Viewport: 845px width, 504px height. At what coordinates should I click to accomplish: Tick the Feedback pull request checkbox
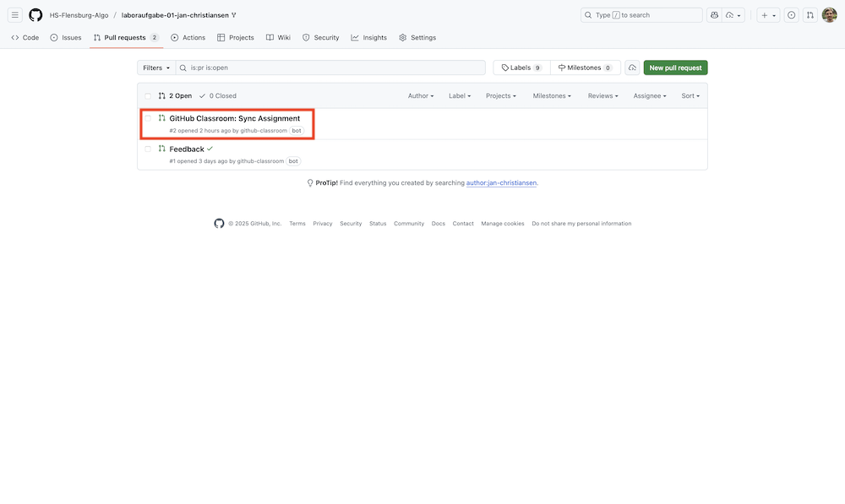click(x=148, y=149)
